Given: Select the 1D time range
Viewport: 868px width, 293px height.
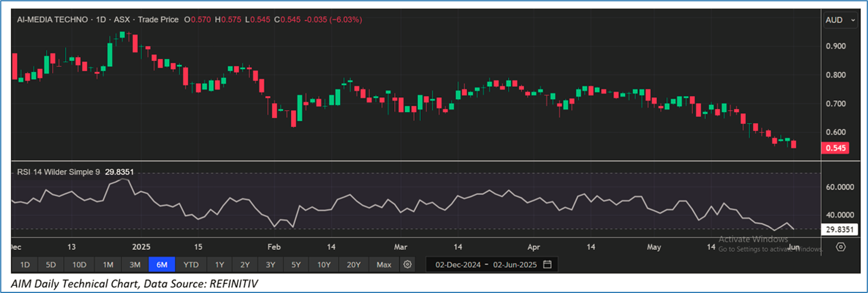Looking at the screenshot, I should click(25, 264).
